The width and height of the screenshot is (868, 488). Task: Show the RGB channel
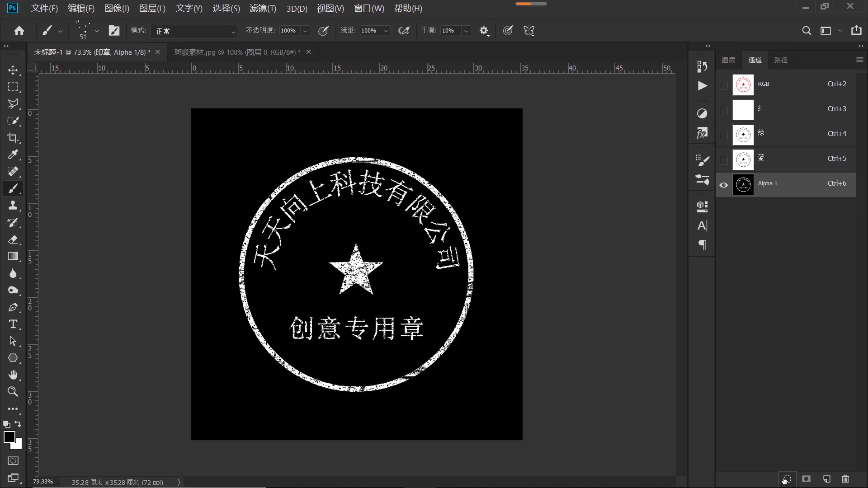[723, 84]
